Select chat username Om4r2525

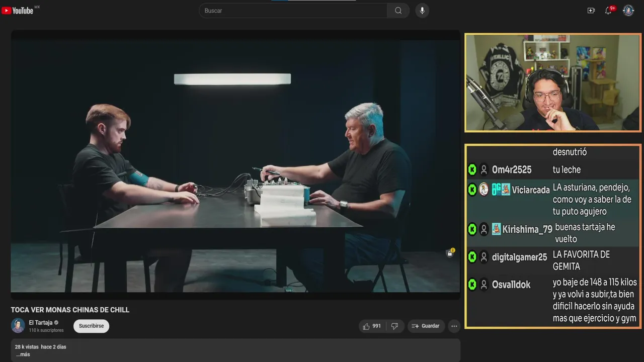coord(512,170)
